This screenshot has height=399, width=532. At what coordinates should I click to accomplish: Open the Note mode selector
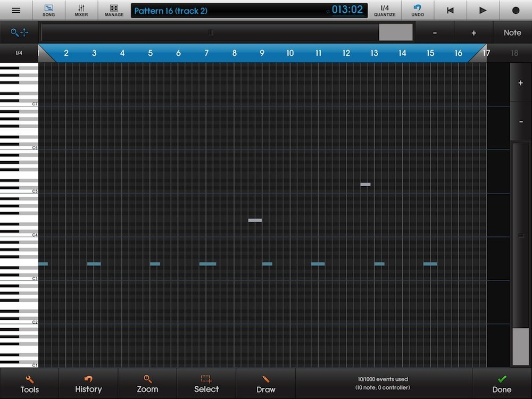[x=512, y=33]
